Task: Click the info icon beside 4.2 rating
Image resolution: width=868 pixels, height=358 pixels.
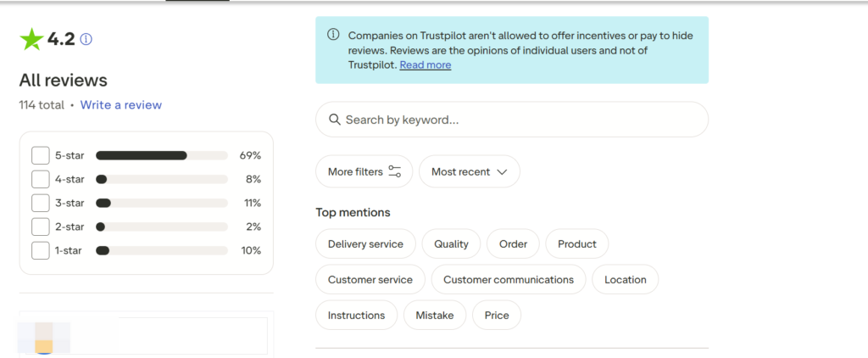Action: point(86,39)
